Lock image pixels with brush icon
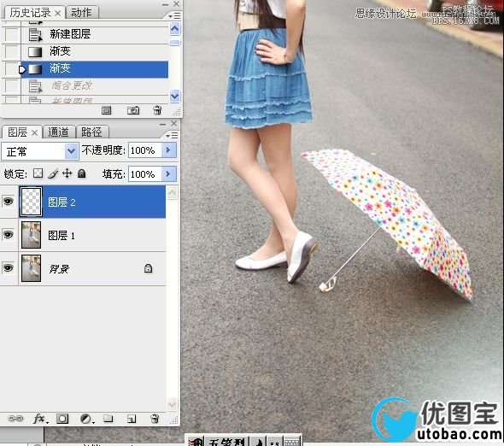This screenshot has height=446, width=504. pos(53,173)
